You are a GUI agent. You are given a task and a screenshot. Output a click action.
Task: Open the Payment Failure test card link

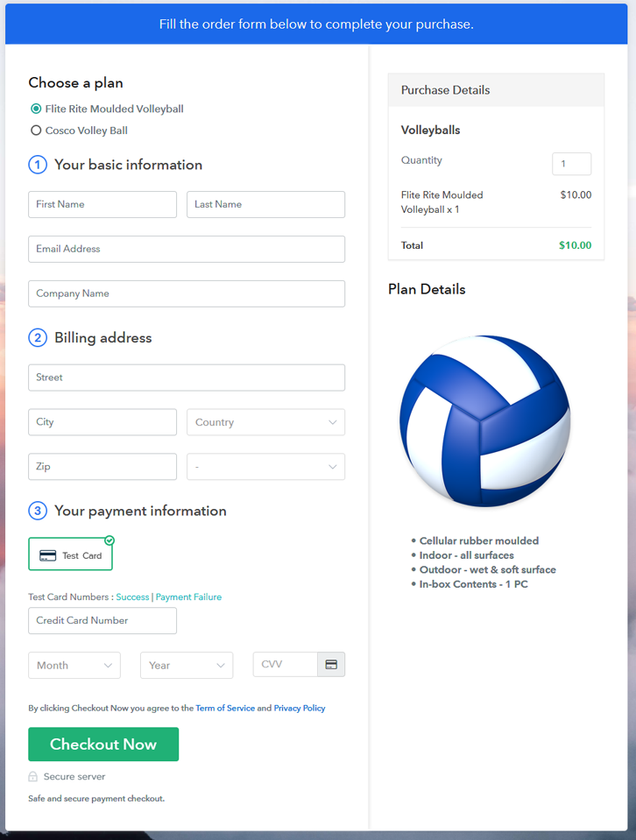click(x=188, y=596)
